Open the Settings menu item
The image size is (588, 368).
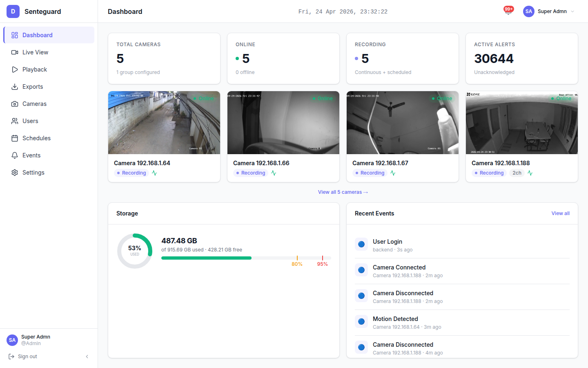pyautogui.click(x=49, y=173)
